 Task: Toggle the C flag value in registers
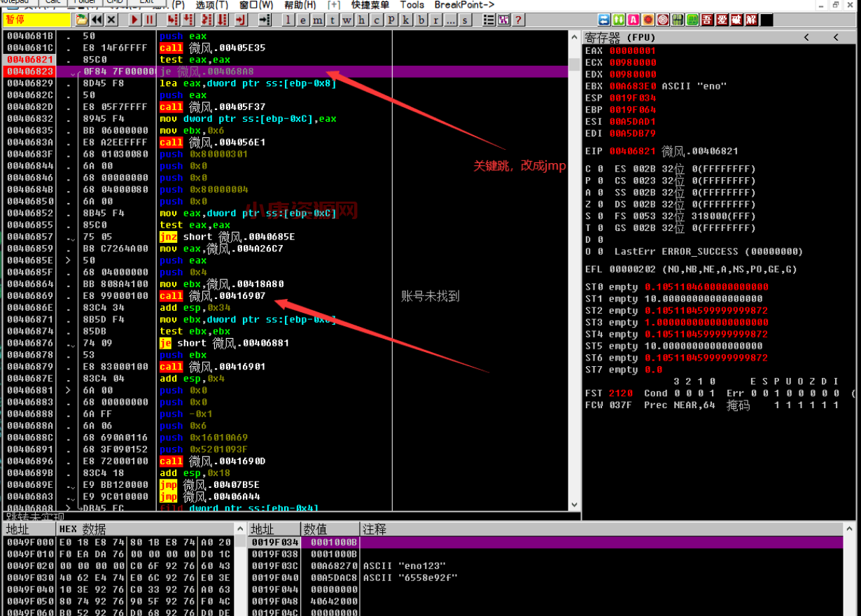tap(599, 169)
